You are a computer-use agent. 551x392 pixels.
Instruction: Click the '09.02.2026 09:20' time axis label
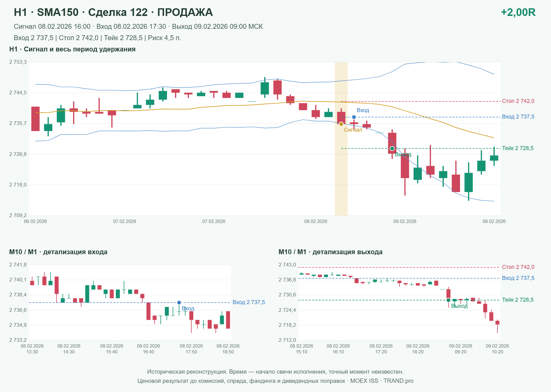click(x=461, y=349)
